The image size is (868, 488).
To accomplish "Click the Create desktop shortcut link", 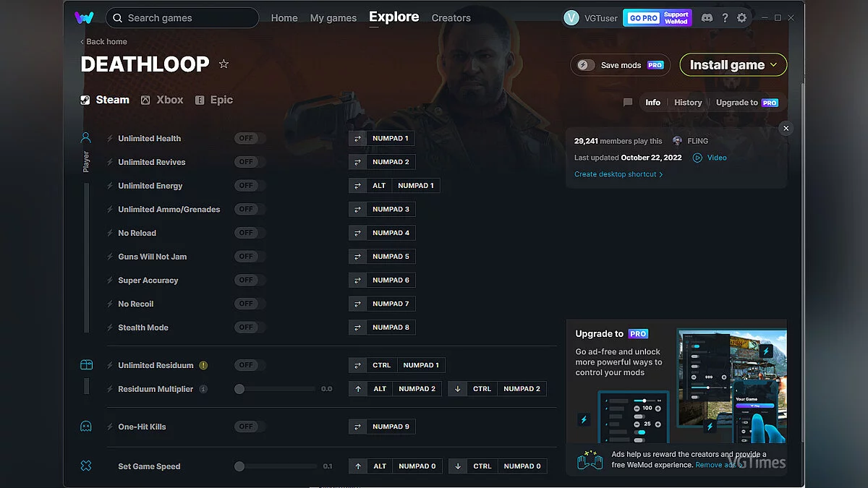I will (x=617, y=174).
